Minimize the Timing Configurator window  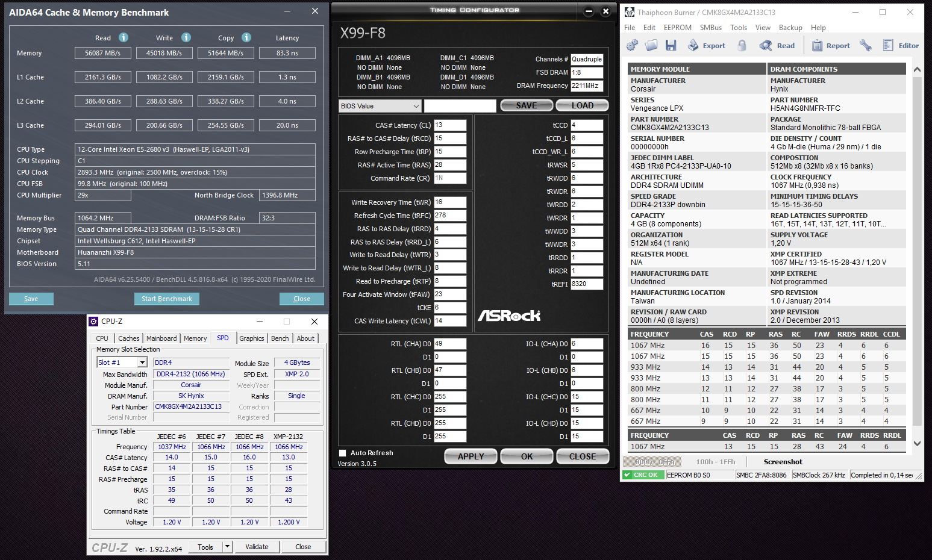(589, 11)
